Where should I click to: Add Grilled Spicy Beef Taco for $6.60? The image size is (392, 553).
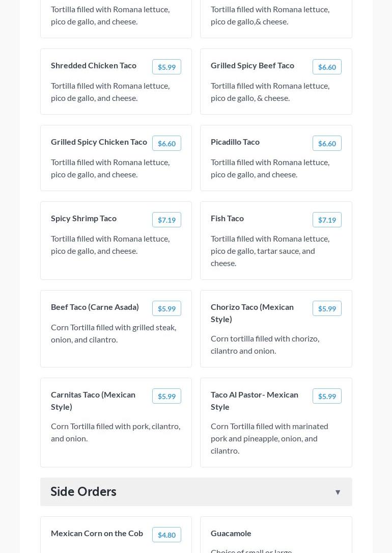coord(327,67)
